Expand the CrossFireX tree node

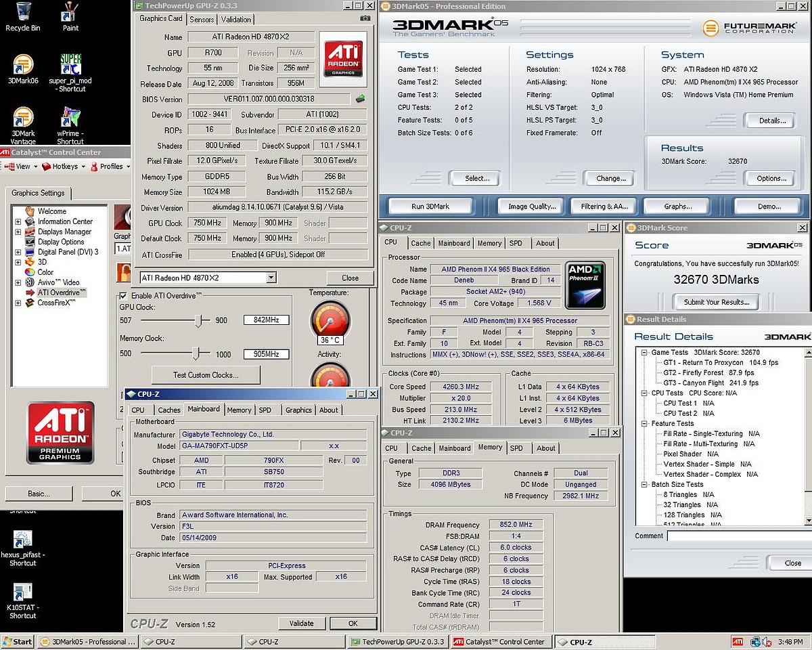click(x=18, y=303)
